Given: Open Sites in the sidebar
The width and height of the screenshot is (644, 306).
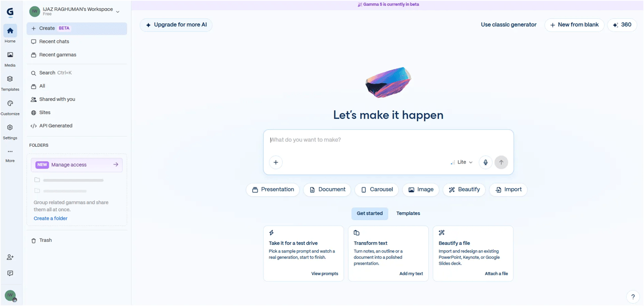Looking at the screenshot, I should [x=77, y=113].
